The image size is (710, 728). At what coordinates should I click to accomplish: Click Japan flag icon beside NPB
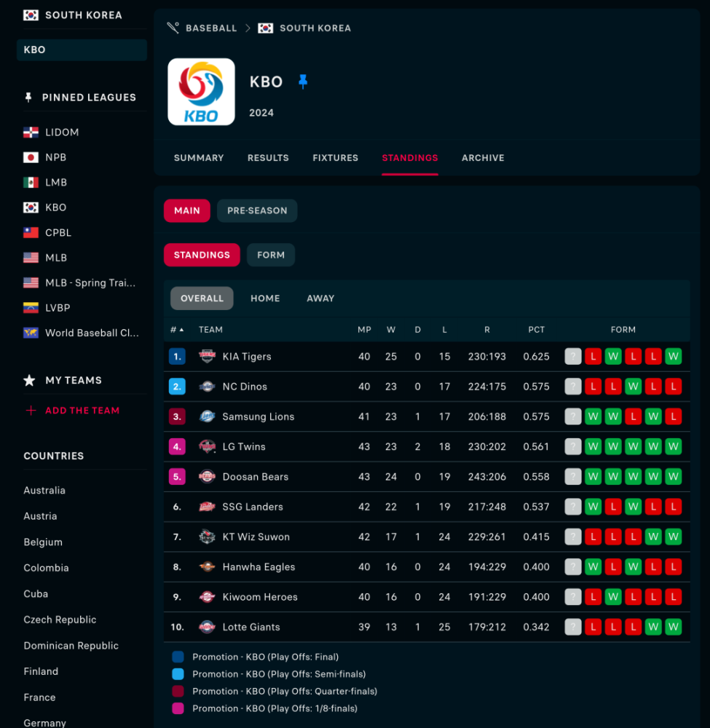tap(31, 157)
